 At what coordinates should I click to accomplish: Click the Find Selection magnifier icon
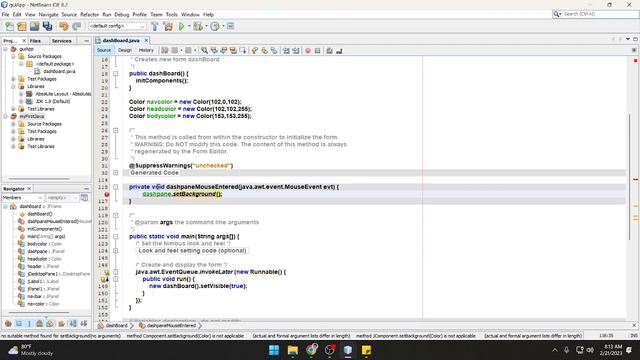point(204,50)
